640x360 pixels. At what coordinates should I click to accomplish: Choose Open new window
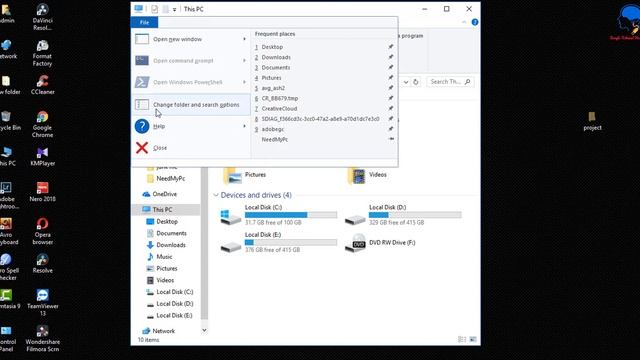coord(191,39)
